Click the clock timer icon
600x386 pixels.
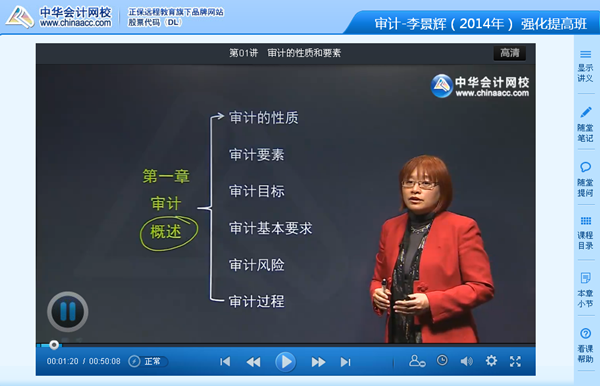coord(442,360)
